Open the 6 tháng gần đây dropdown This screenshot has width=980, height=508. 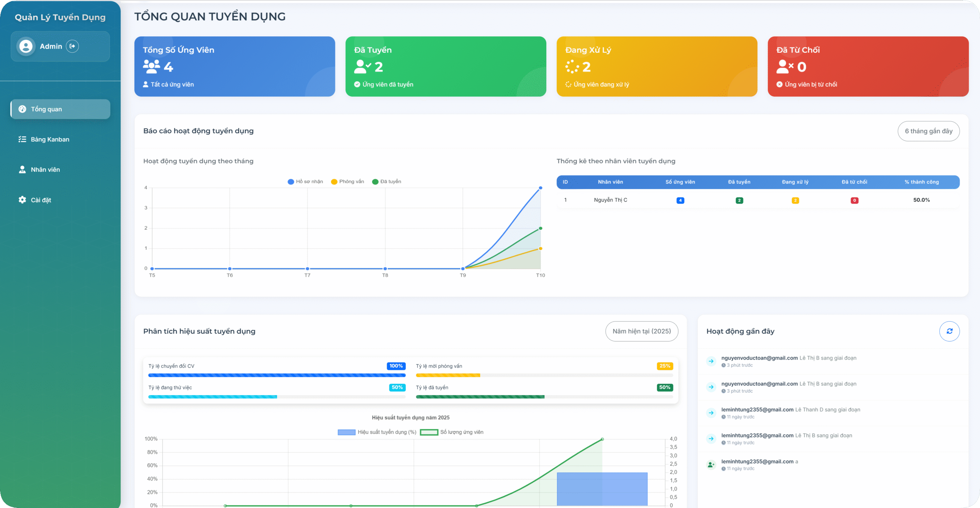[928, 131]
